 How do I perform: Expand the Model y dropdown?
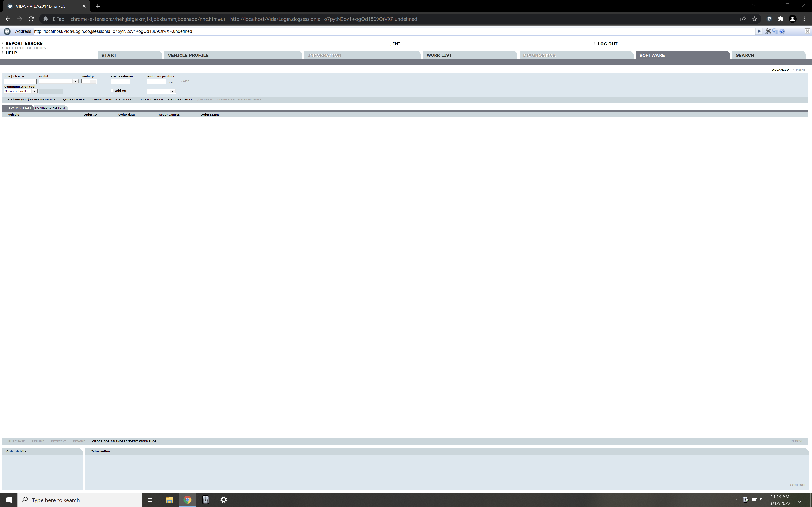(93, 81)
